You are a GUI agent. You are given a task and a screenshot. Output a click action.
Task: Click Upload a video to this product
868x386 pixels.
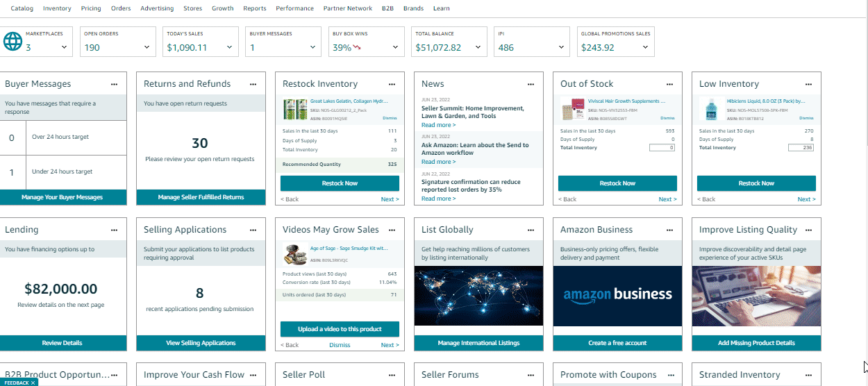click(340, 329)
